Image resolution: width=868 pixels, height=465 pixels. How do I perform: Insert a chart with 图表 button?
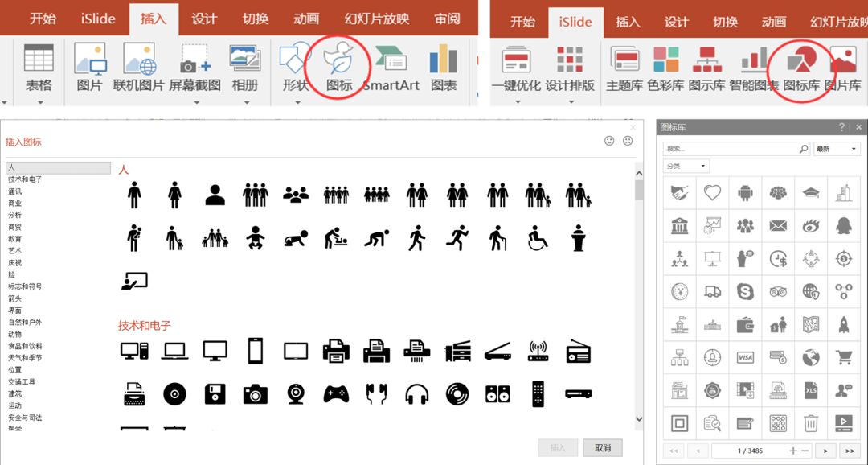(444, 68)
